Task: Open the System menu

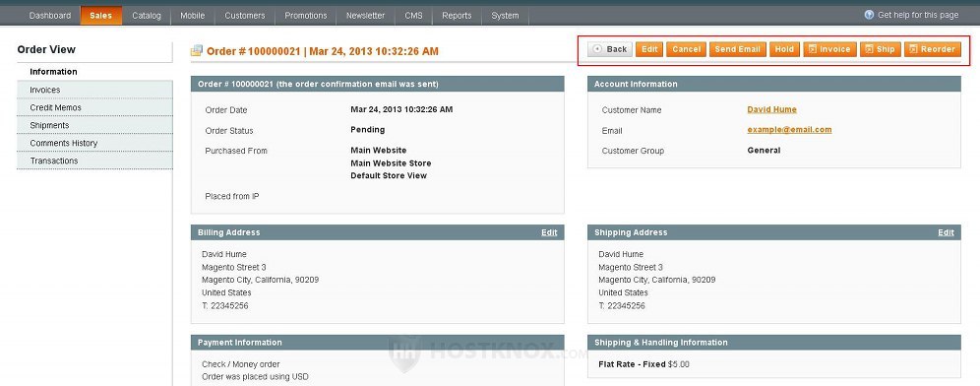Action: pos(505,16)
